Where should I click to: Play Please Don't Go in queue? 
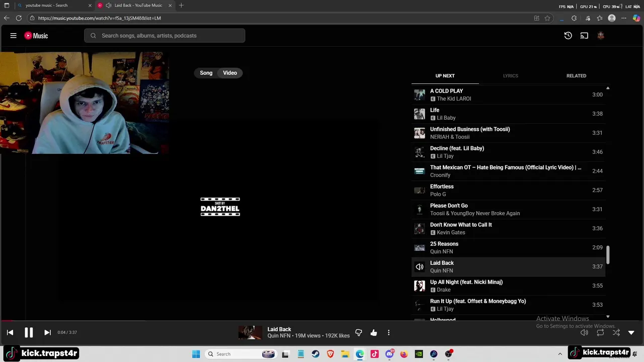pos(508,209)
